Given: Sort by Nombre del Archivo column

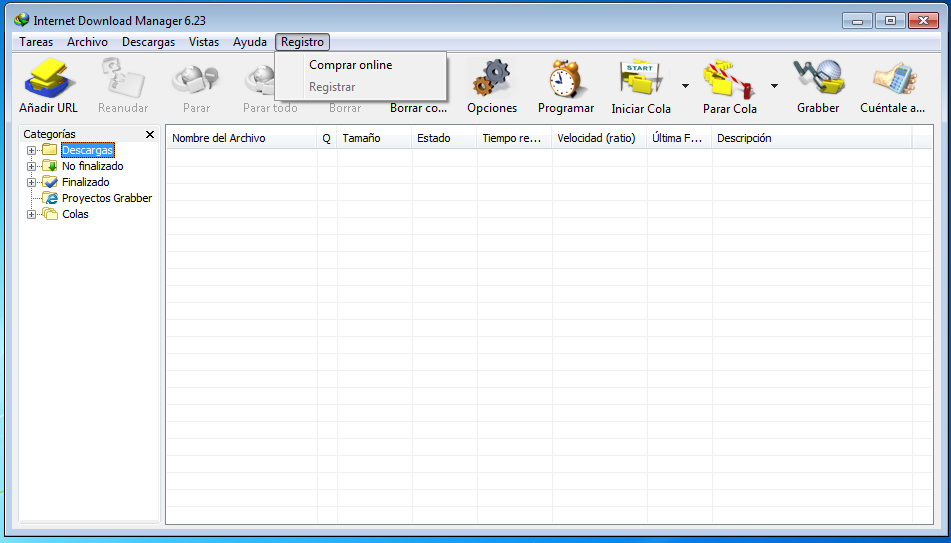Looking at the screenshot, I should 241,138.
